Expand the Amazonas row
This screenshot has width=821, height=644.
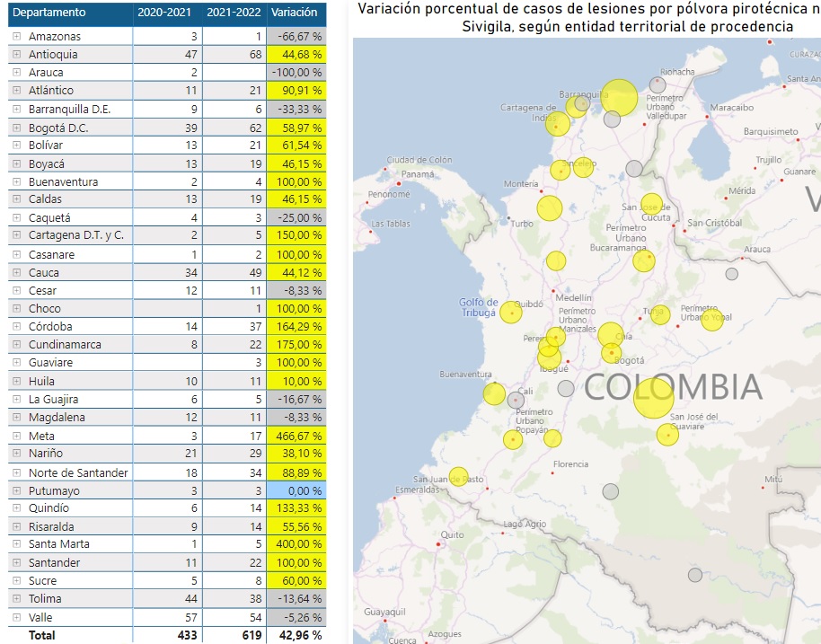point(16,37)
